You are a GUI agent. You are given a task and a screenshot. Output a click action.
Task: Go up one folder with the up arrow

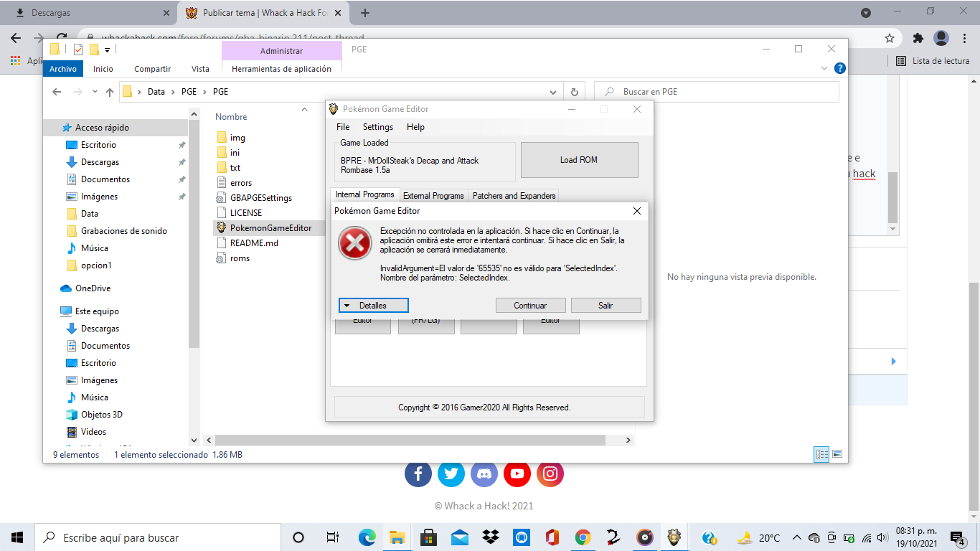coord(110,92)
